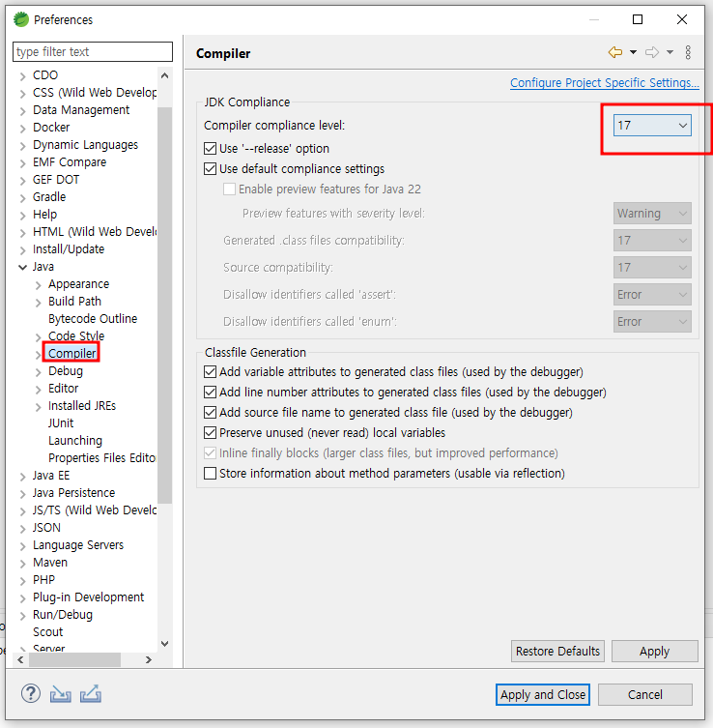Toggle Use '--release' option checkbox
The image size is (713, 728).
coord(211,149)
